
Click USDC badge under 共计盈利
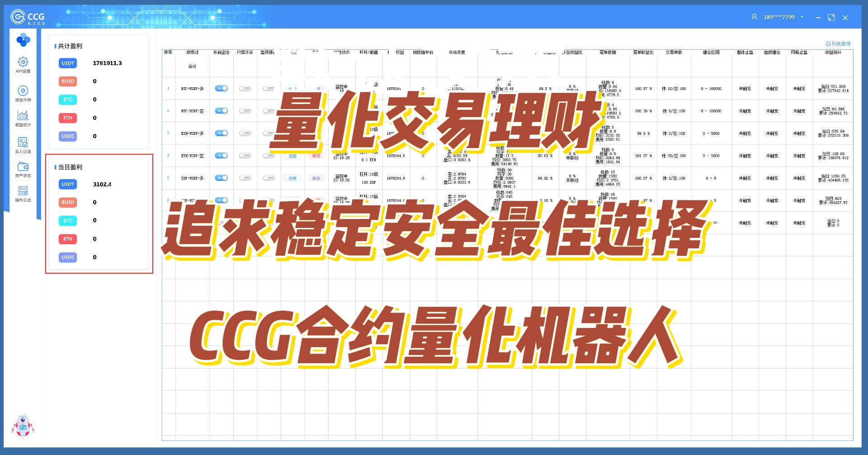click(68, 136)
